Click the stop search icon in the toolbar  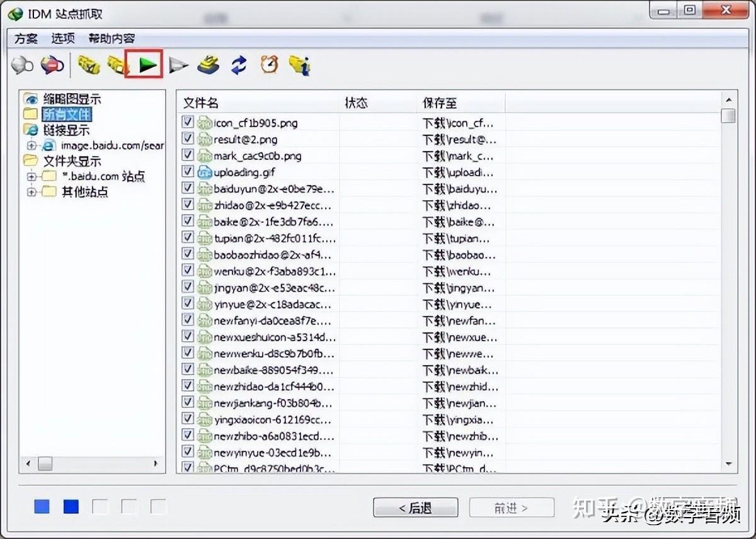click(52, 64)
